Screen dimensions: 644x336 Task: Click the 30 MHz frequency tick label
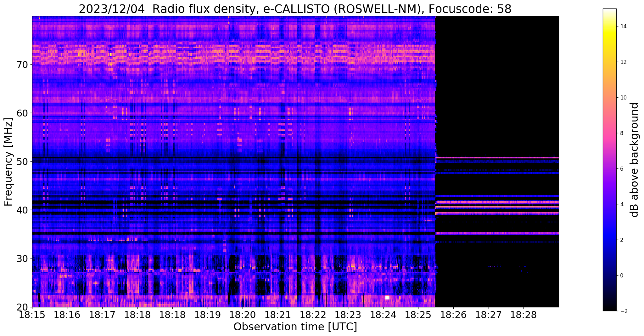pos(22,259)
